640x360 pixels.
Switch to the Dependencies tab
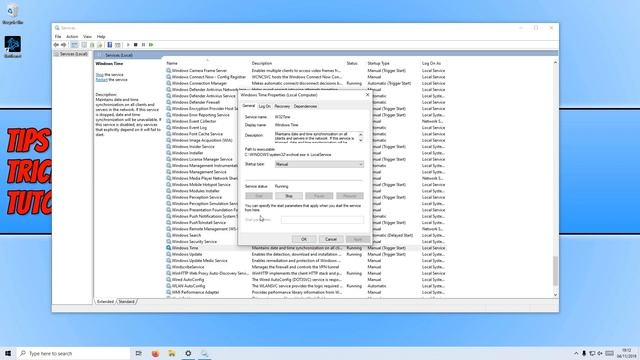[x=305, y=106]
